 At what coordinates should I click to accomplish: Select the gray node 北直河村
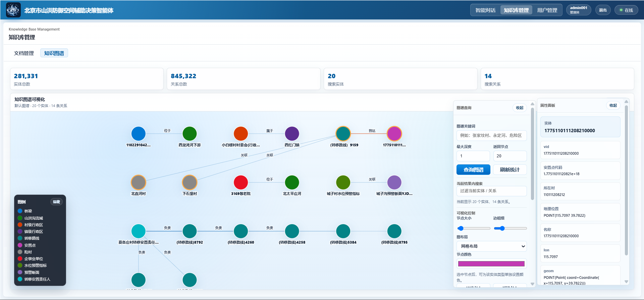[x=139, y=183]
